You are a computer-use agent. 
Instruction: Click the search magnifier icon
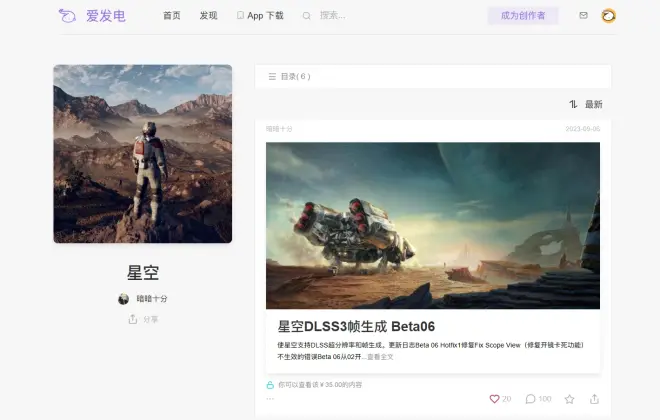point(306,16)
